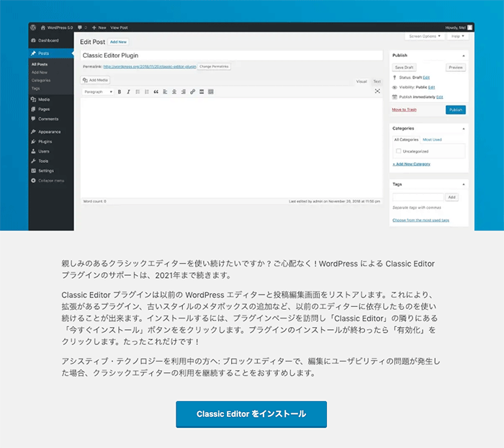The height and width of the screenshot is (448, 504).
Task: Click the user avatar beside Howdy
Action: (469, 27)
